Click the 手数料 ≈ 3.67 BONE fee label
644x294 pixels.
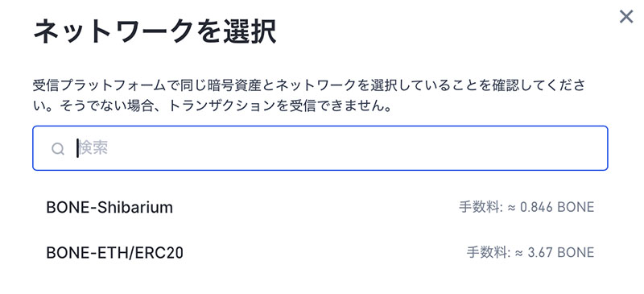(530, 252)
